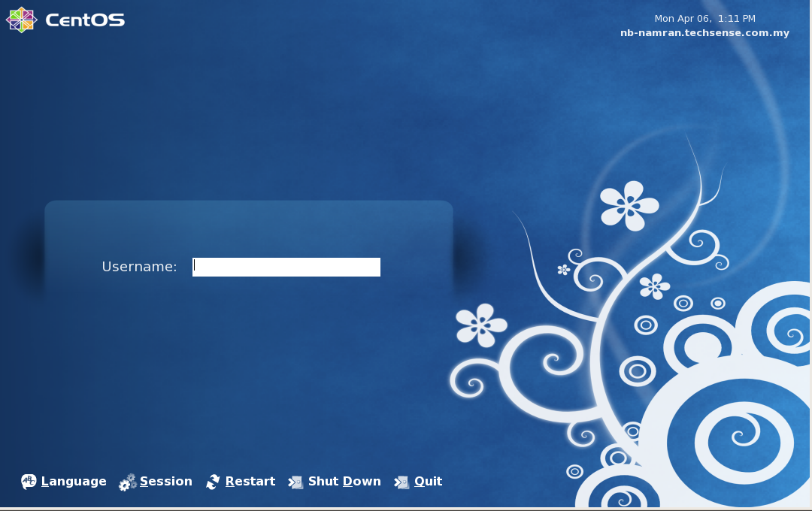Click the Session gears icon

pos(128,482)
